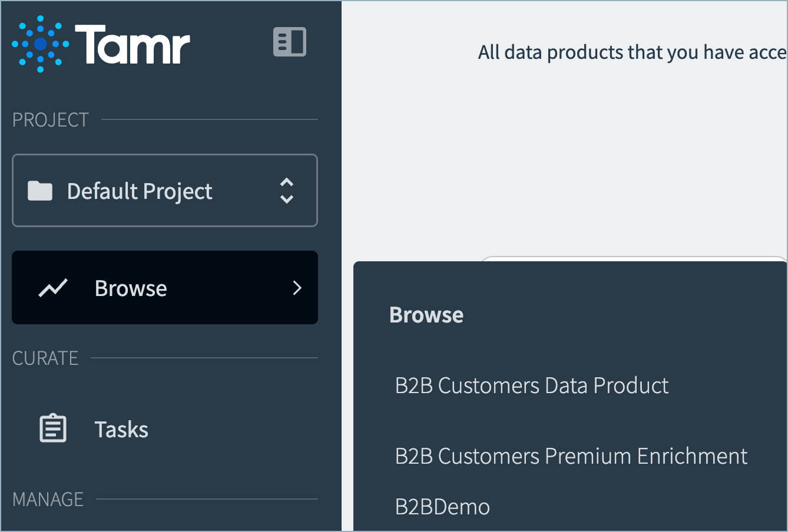Click the PROJECT section label
788x532 pixels.
tap(51, 120)
